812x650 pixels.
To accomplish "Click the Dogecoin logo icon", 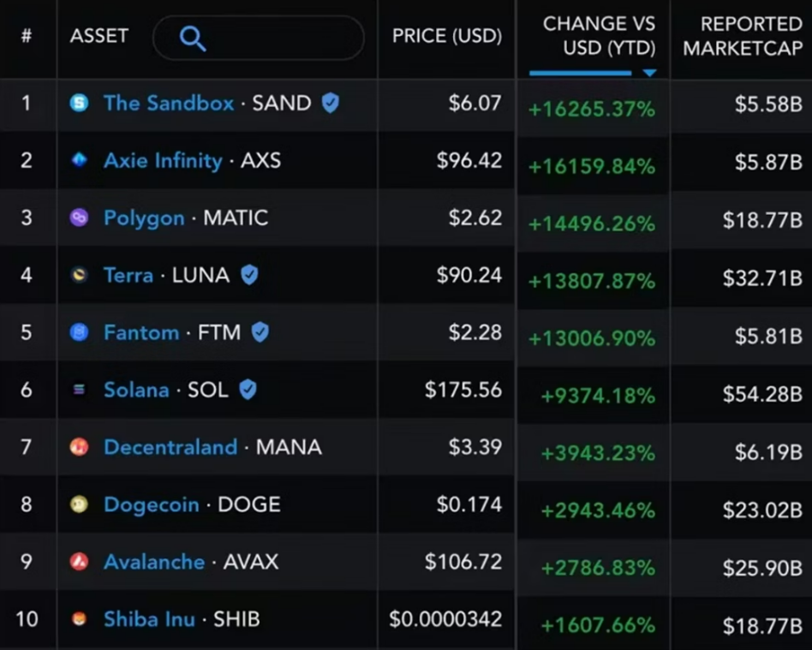I will (80, 504).
